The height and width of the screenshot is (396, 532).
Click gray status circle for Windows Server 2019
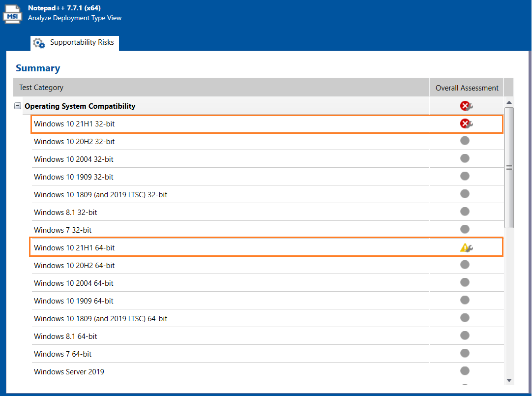465,370
